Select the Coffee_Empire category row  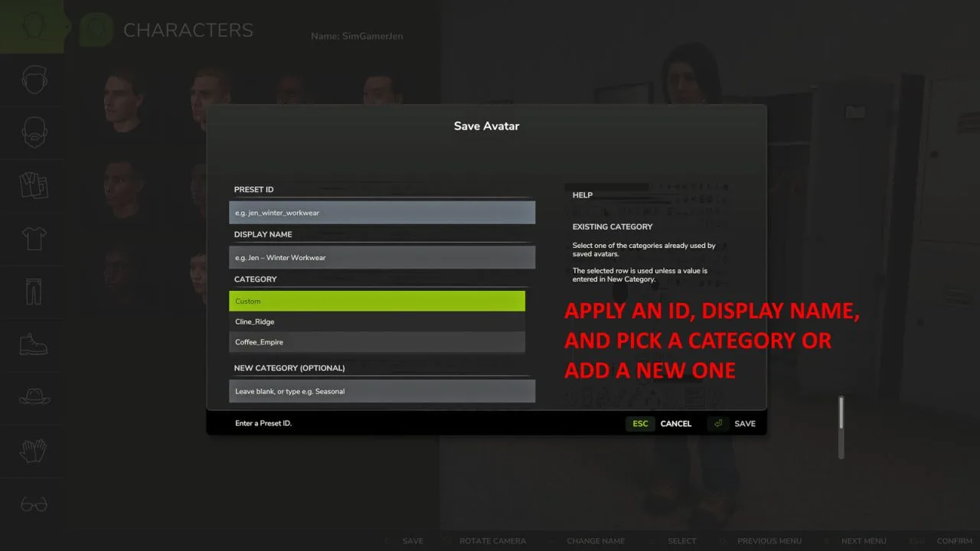coord(377,342)
